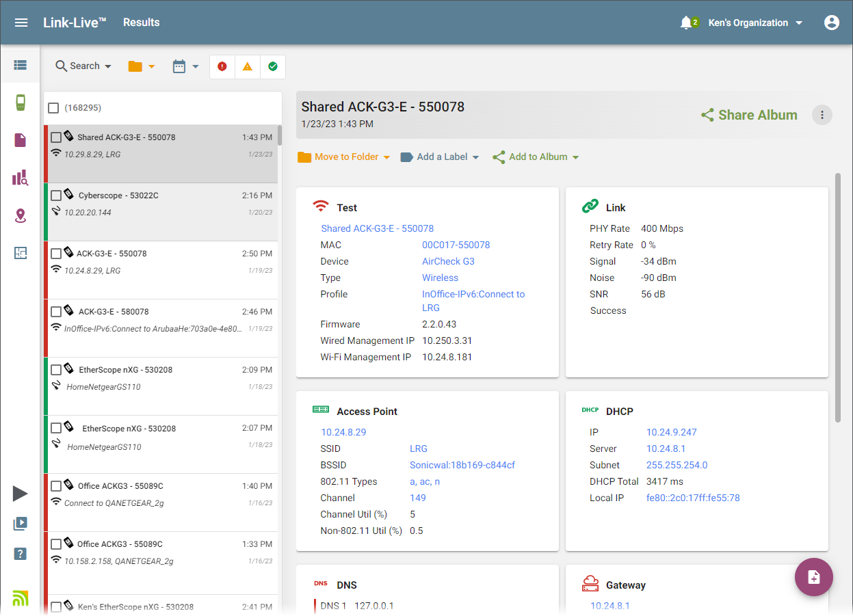853x616 pixels.
Task: Click the green wireless signal sidebar icon
Action: pyautogui.click(x=20, y=598)
